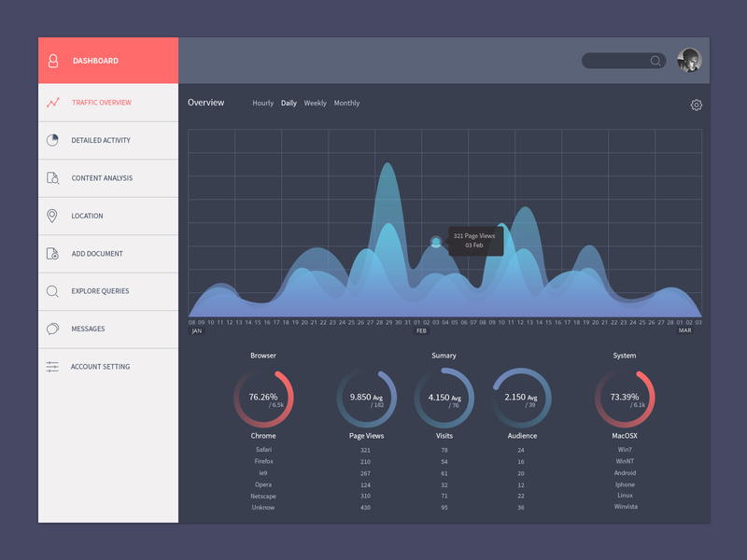
Task: Click the 321 Page Views tooltip
Action: [476, 241]
